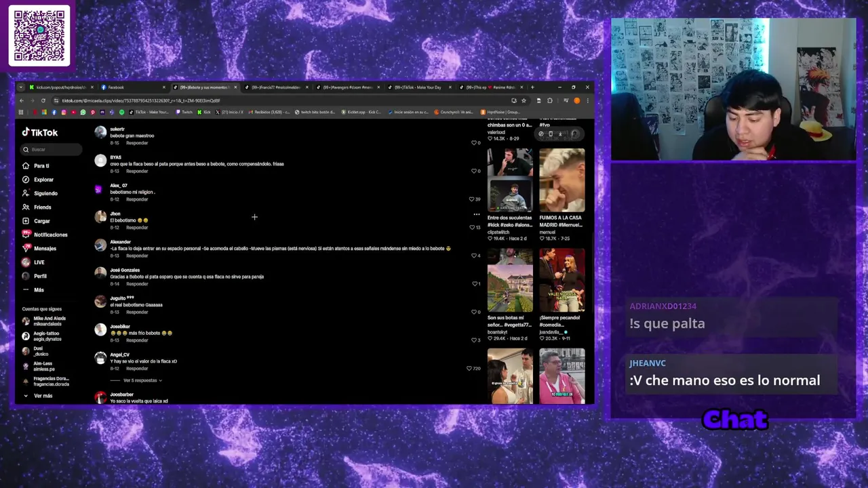Viewport: 868px width, 488px height.
Task: Switch to the #avengers #doom tab
Action: pyautogui.click(x=348, y=87)
